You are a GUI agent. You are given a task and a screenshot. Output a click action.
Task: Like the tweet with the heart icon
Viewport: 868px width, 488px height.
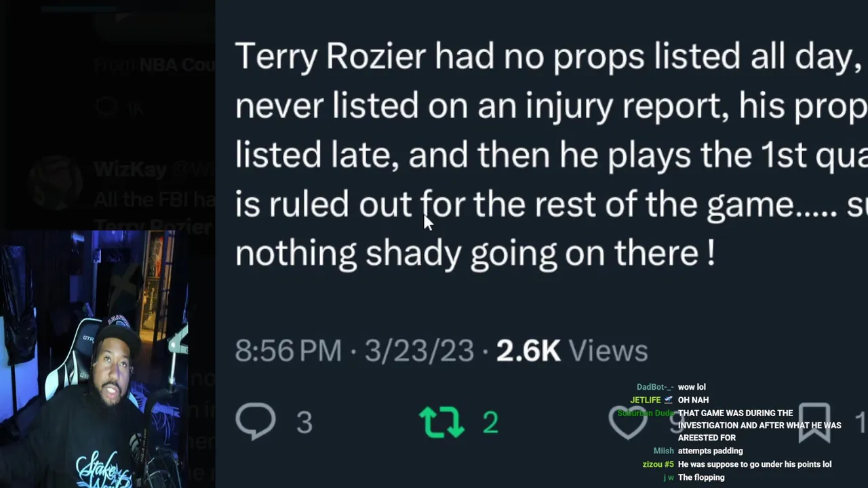(x=628, y=422)
